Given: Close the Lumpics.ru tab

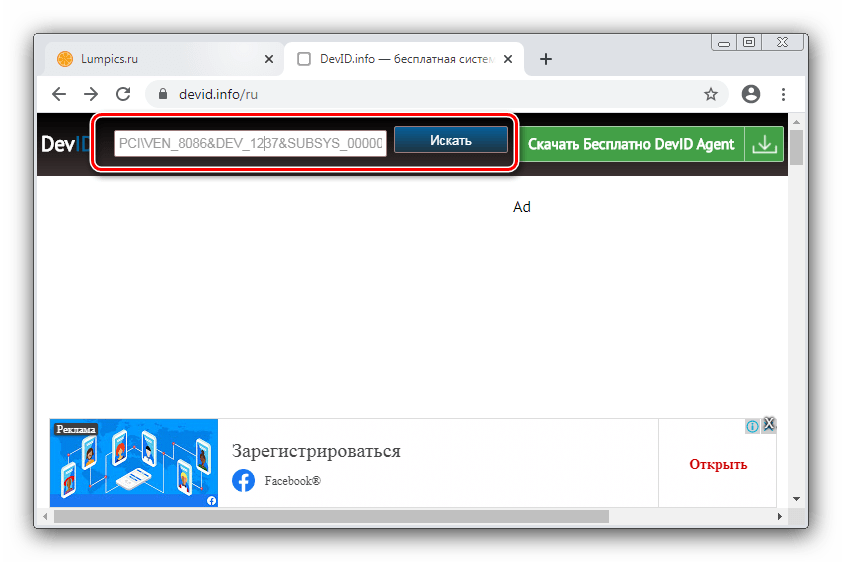Looking at the screenshot, I should click(269, 59).
